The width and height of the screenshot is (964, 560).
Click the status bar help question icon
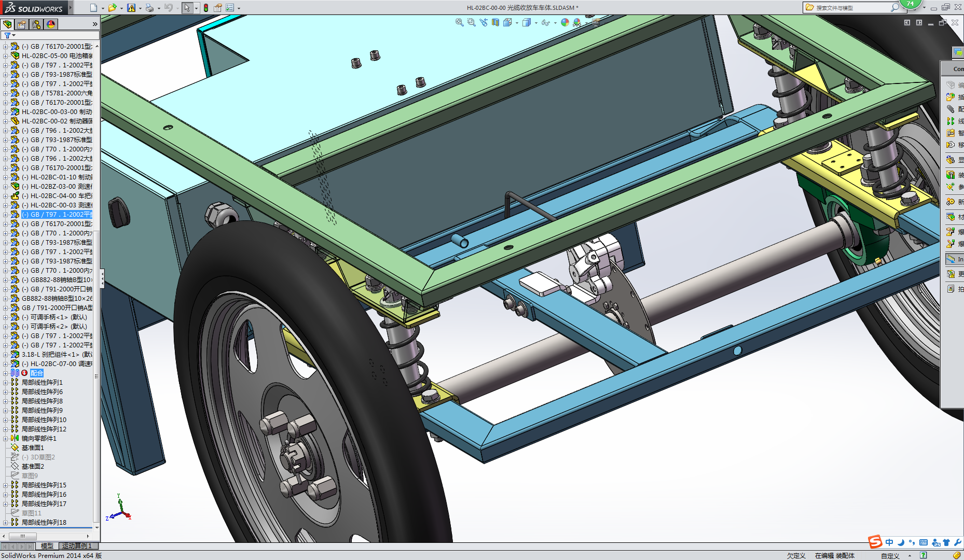924,555
